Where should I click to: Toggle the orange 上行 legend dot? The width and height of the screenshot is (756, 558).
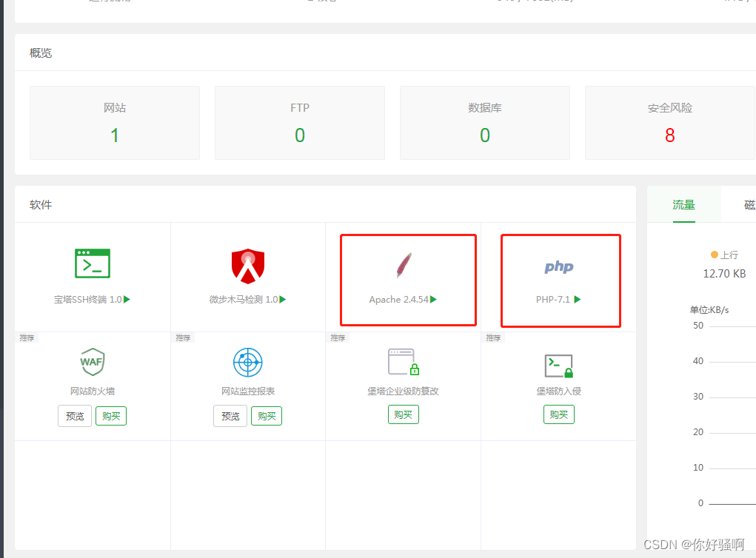(715, 255)
